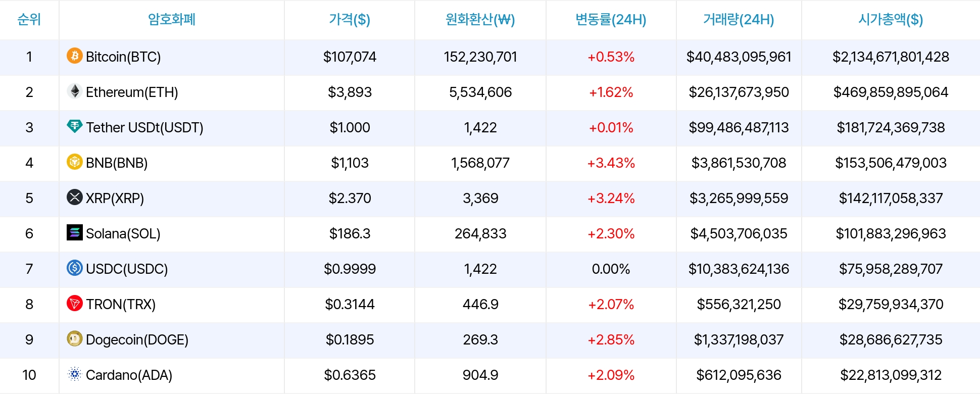980x394 pixels.
Task: Click the 거래량(24H) column header
Action: click(739, 20)
